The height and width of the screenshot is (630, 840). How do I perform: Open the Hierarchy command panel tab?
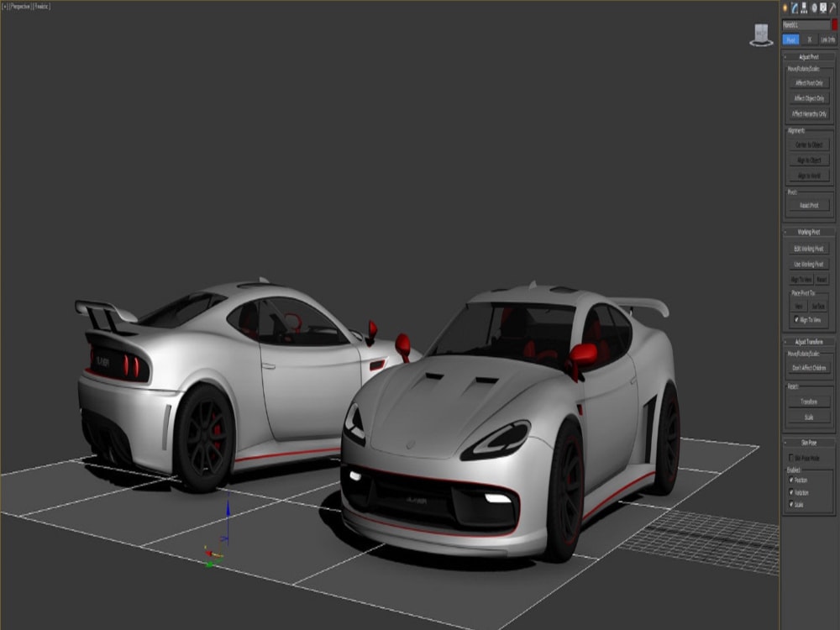click(x=804, y=8)
